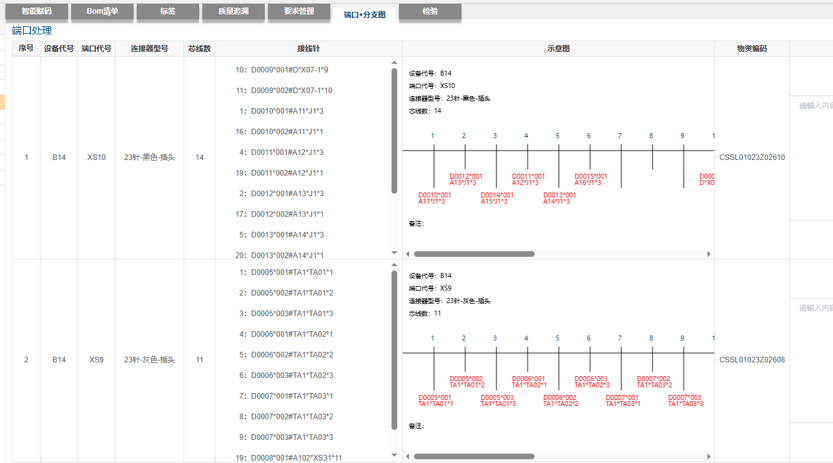Click right arrow of XS10 diagram scrollbar
This screenshot has width=833, height=463.
(x=709, y=254)
